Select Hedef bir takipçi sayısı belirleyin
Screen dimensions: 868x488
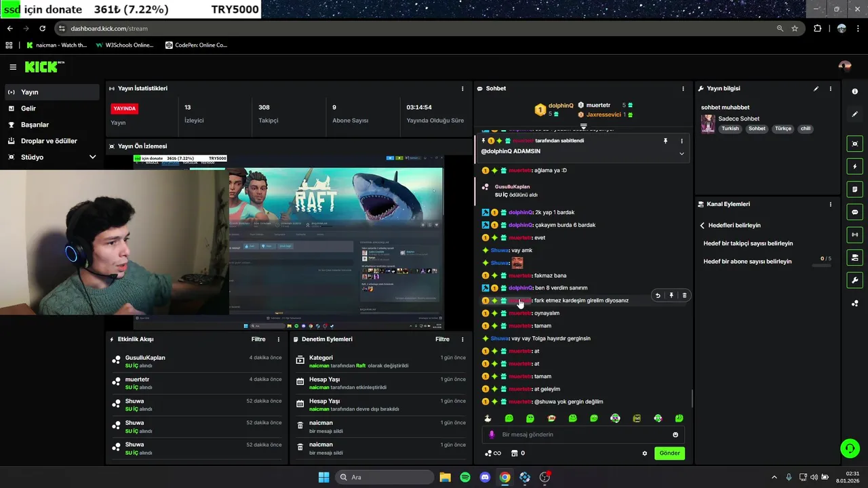(748, 243)
